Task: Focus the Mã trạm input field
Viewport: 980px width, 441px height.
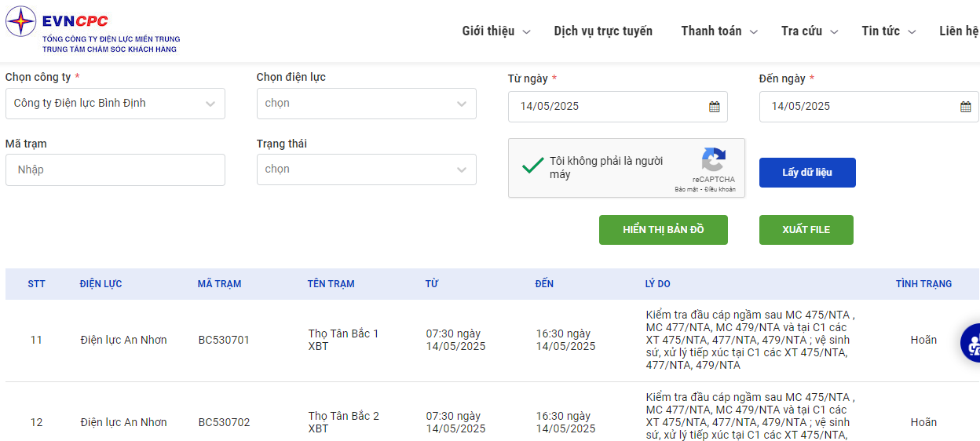Action: tap(115, 169)
